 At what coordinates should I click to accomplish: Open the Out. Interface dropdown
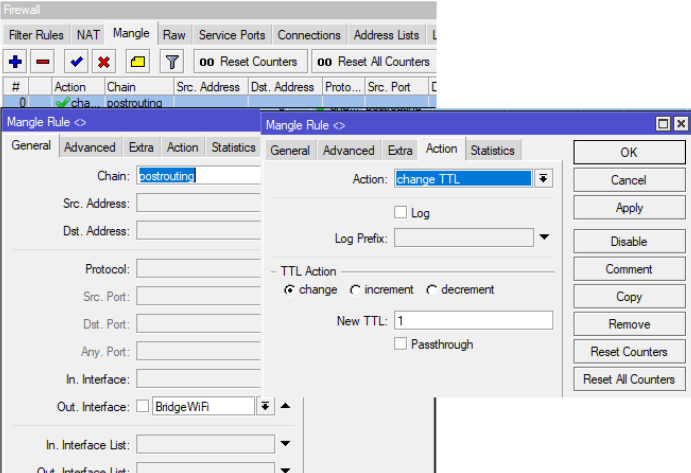[x=265, y=406]
